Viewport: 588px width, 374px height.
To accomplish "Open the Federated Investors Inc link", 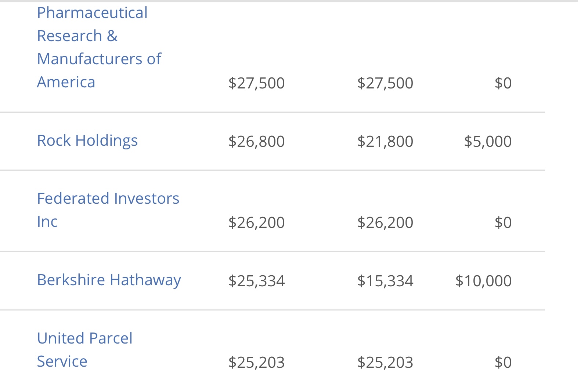I will pos(108,210).
